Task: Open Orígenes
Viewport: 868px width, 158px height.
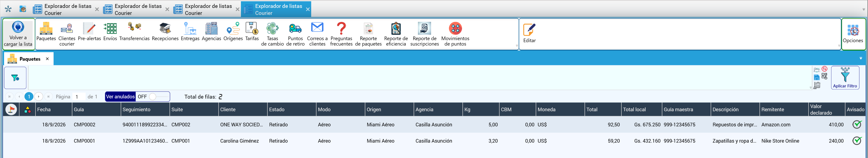Action: click(233, 32)
